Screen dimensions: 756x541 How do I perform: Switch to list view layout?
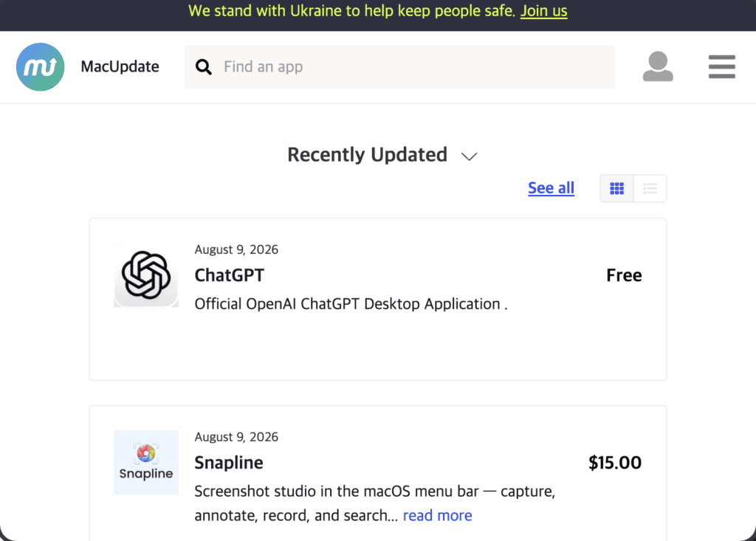pos(650,188)
